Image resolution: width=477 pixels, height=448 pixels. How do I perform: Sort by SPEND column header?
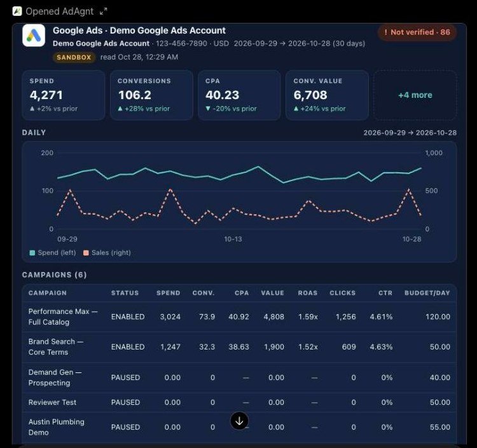[169, 293]
